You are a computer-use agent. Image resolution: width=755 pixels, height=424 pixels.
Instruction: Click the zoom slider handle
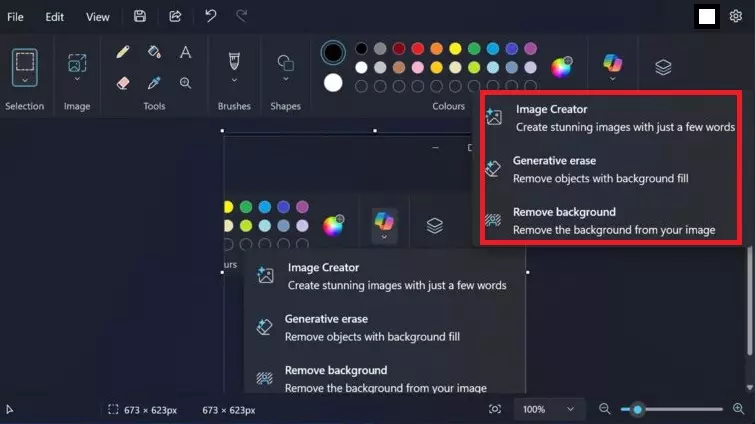pyautogui.click(x=638, y=410)
